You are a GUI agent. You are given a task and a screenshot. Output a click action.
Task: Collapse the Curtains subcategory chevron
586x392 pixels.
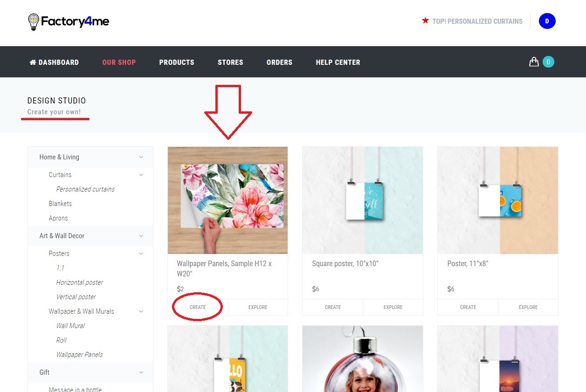pos(141,175)
